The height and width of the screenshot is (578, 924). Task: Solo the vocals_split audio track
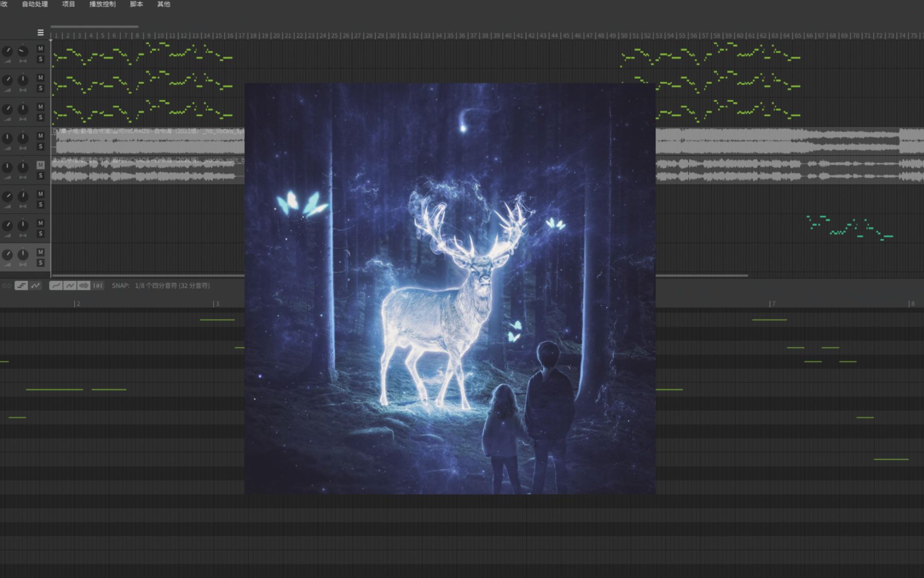41,176
